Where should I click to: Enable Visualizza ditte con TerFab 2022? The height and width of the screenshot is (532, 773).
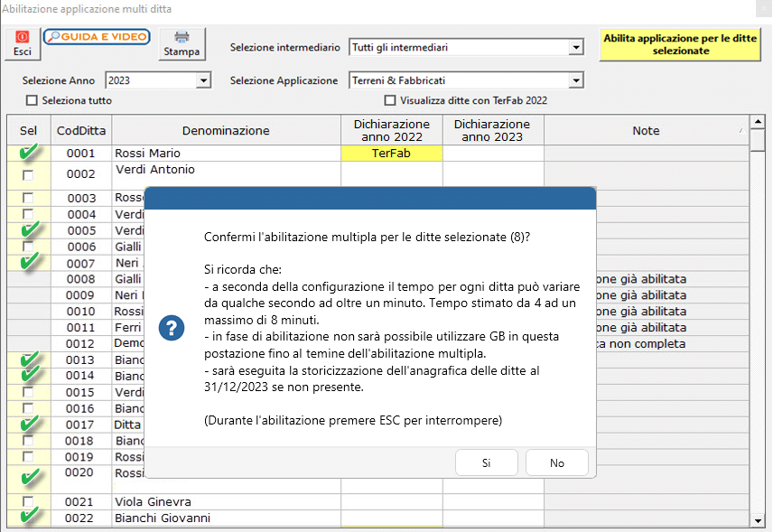(391, 99)
